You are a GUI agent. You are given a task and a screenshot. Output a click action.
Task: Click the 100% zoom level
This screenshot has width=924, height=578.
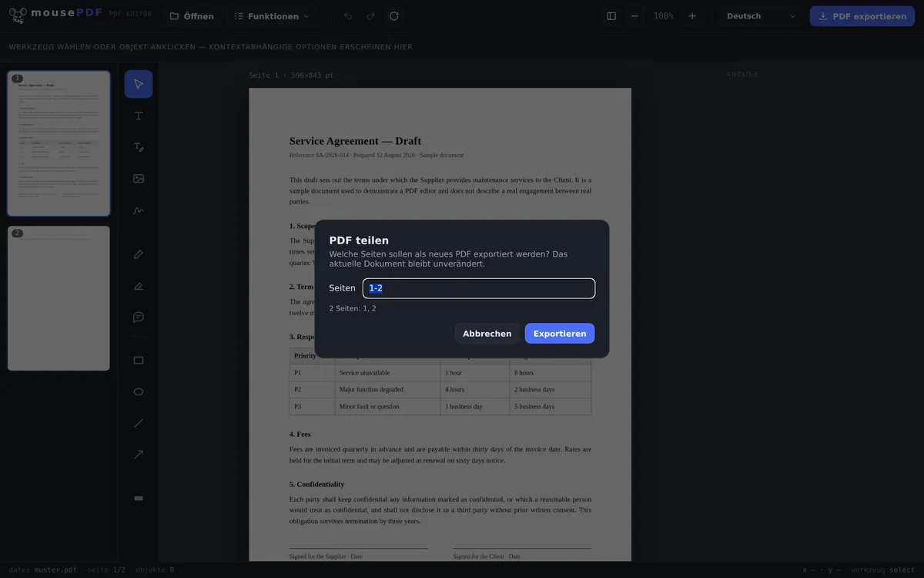pyautogui.click(x=664, y=16)
